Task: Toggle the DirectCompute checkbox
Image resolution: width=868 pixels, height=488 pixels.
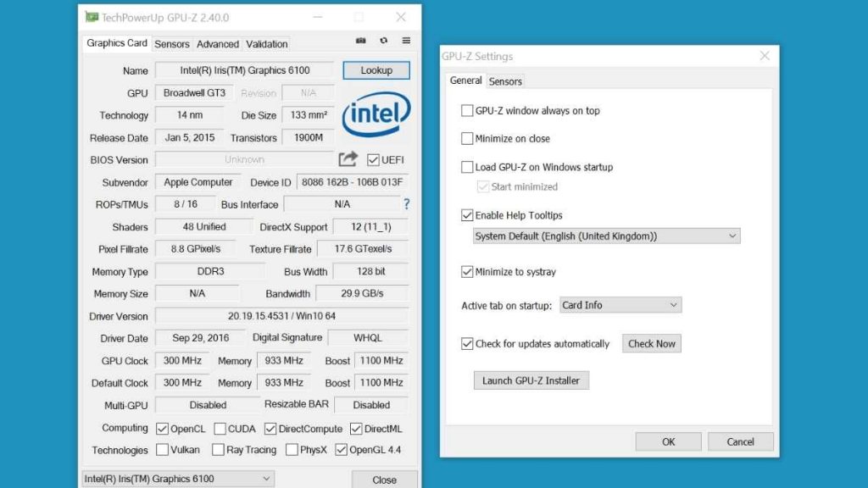Action: pos(270,429)
